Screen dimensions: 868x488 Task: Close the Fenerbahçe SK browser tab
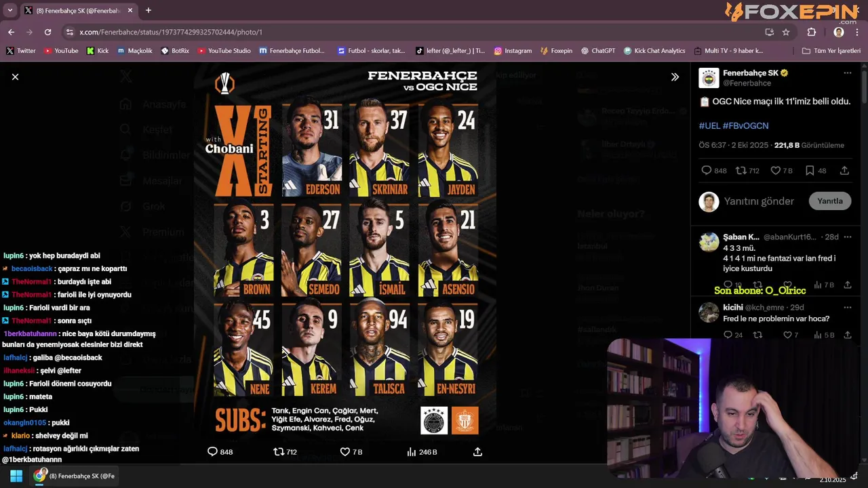click(x=129, y=10)
